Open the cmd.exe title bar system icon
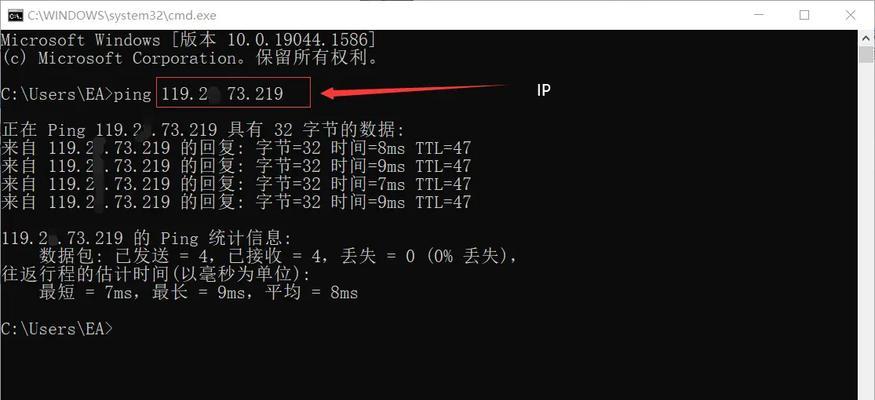Screen dimensions: 875x400 click(x=15, y=15)
